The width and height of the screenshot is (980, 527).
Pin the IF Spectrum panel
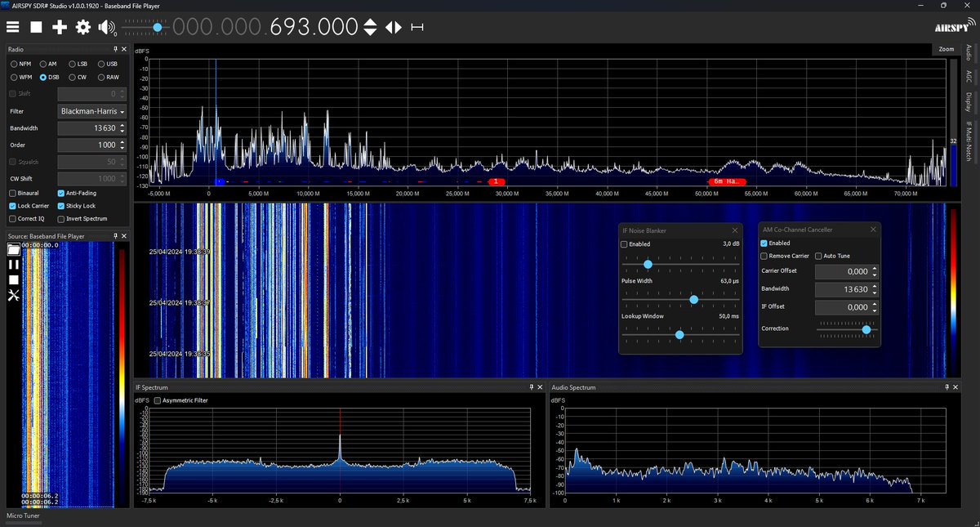click(x=530, y=387)
